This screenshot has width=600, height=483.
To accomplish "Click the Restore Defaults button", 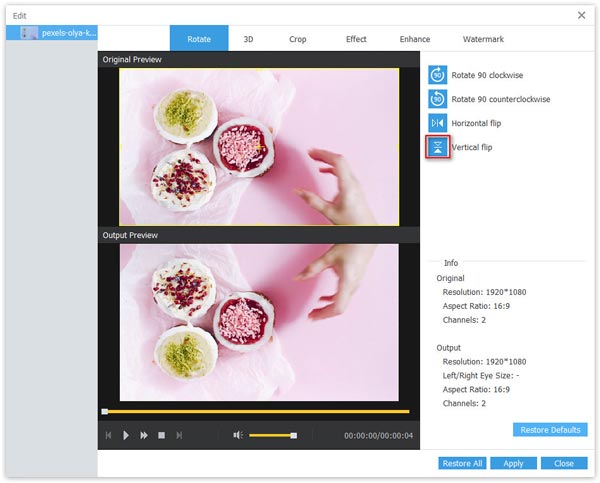I will [x=550, y=430].
